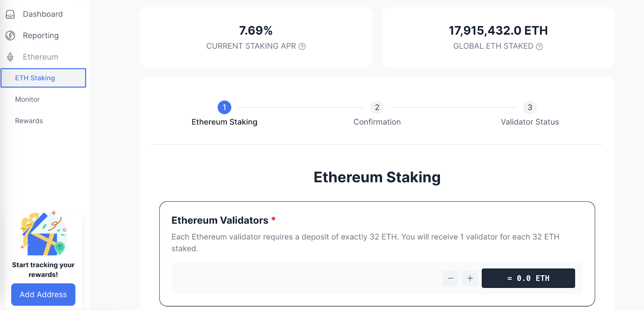Open the Monitor page
644x310 pixels.
[x=27, y=99]
